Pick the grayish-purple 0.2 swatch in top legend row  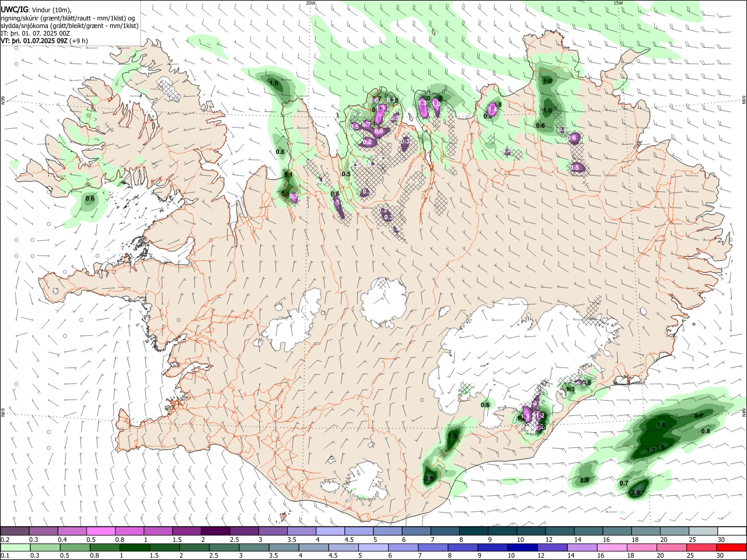coord(15,531)
